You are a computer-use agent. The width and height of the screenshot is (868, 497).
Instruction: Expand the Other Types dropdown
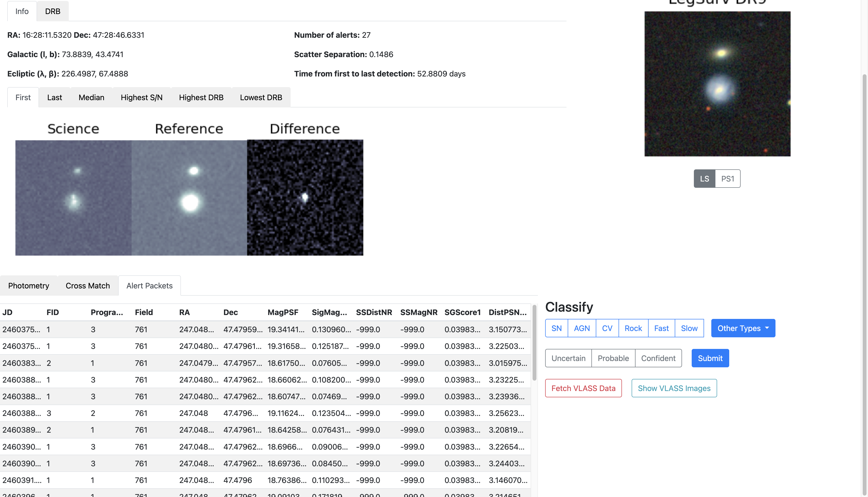pos(743,328)
